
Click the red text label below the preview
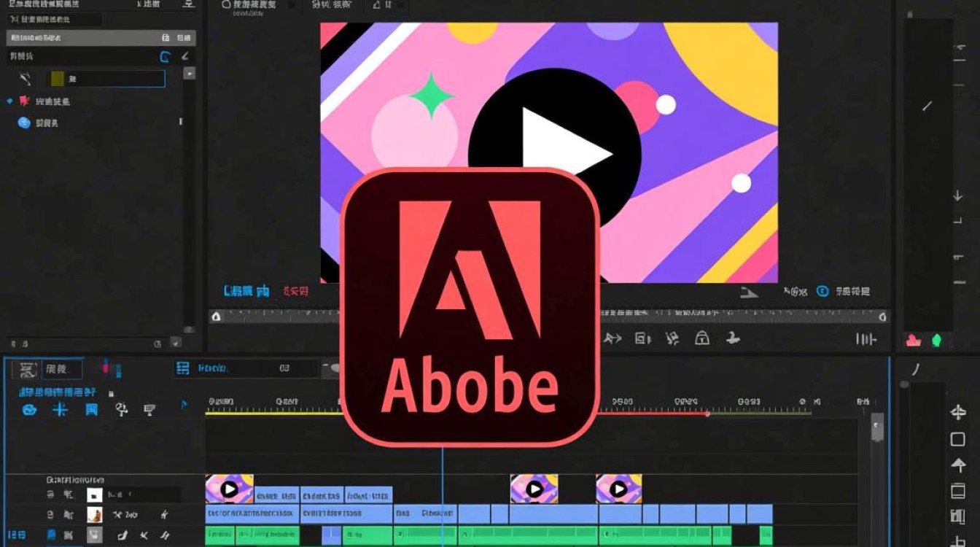pyautogui.click(x=295, y=291)
